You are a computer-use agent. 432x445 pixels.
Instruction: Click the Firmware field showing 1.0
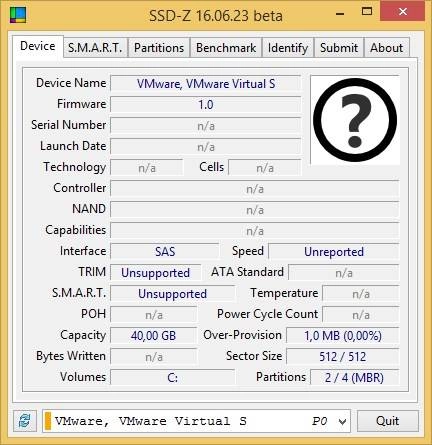click(206, 105)
